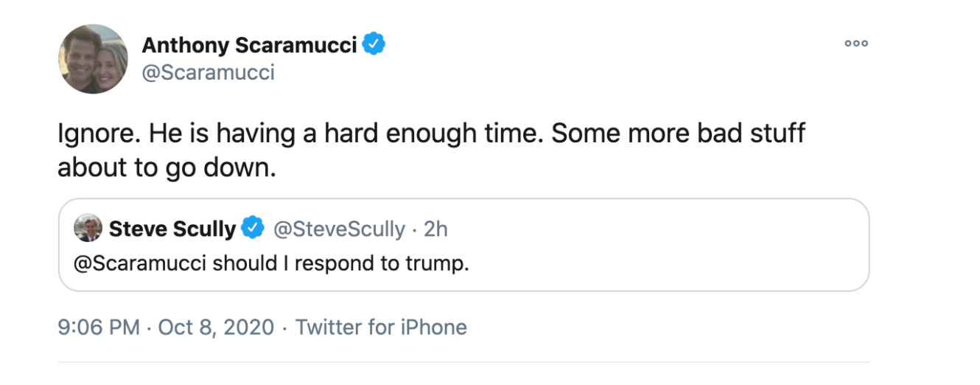Click the "Some more bad stuff" phrase

[678, 133]
